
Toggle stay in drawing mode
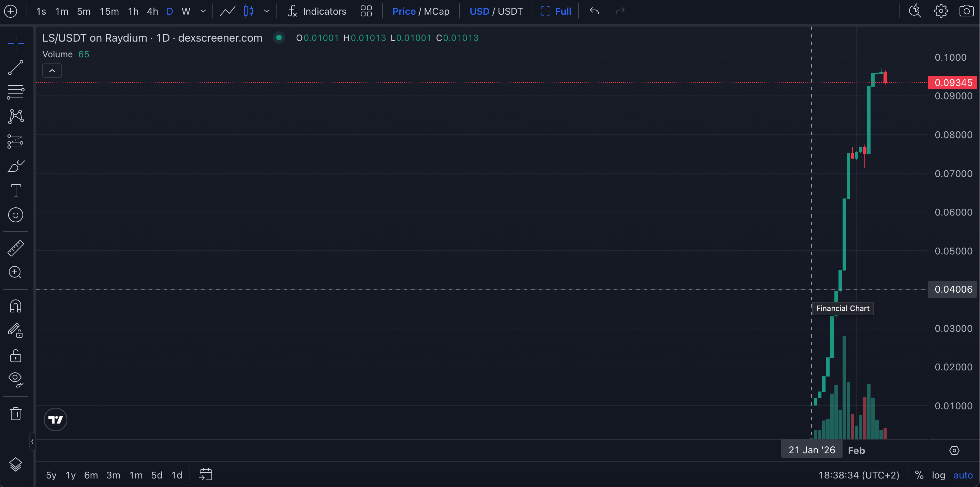[x=16, y=330]
